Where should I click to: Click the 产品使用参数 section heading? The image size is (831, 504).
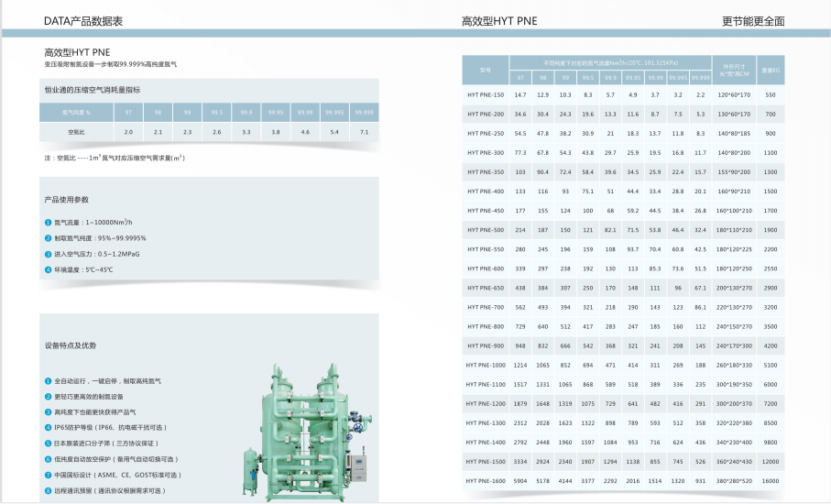click(67, 199)
